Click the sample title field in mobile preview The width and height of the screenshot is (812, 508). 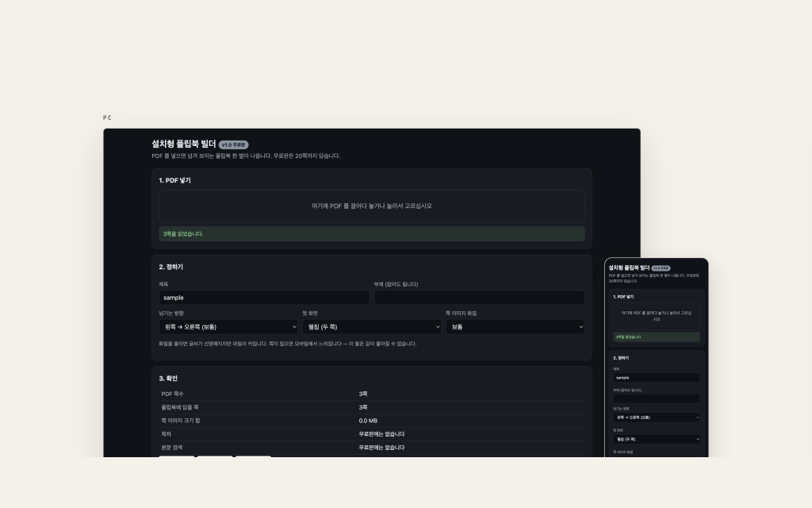[656, 378]
